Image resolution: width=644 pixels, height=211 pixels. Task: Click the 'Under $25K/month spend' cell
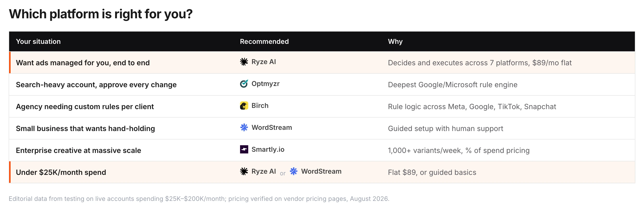click(61, 172)
